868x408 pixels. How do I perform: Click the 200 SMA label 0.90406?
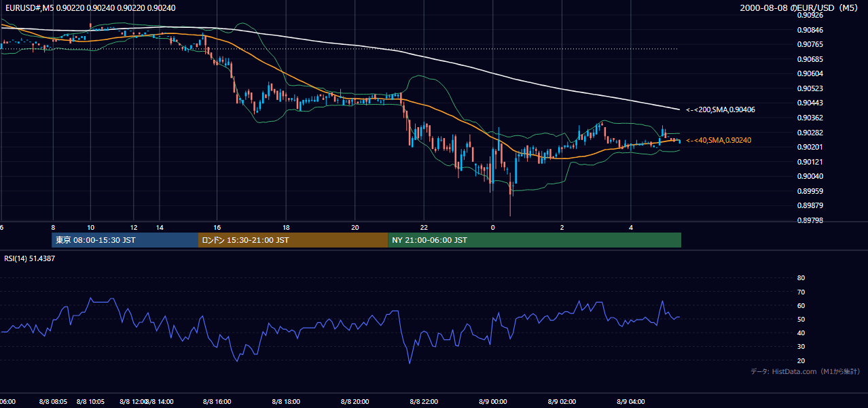pyautogui.click(x=721, y=109)
